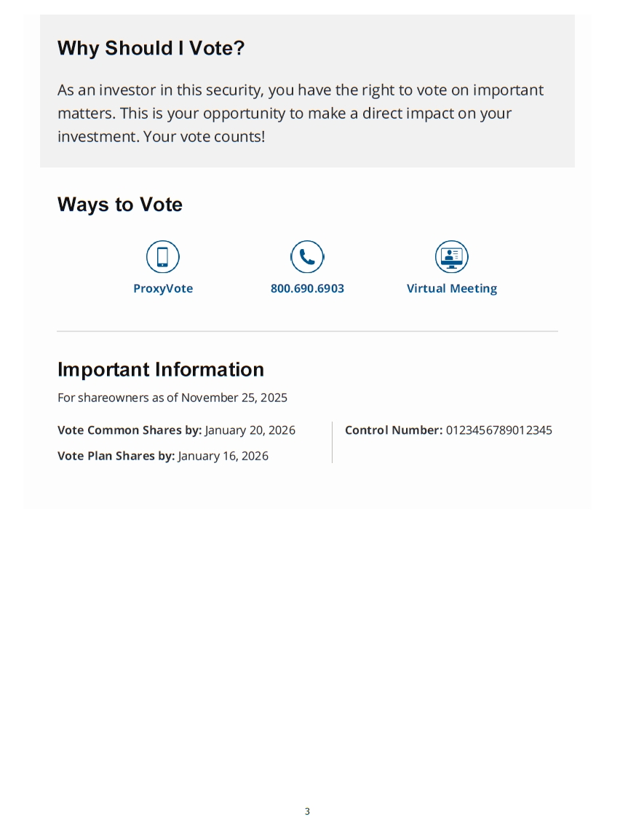Image resolution: width=644 pixels, height=833 pixels.
Task: Open the ProxyVote link
Action: coord(163,288)
